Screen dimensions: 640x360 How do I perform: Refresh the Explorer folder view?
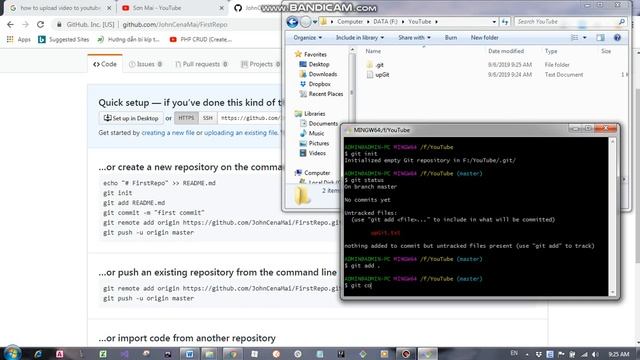[505, 22]
